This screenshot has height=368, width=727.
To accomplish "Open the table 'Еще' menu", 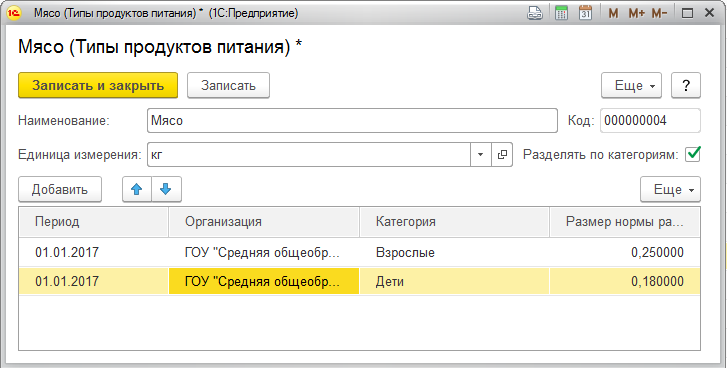I will click(670, 189).
